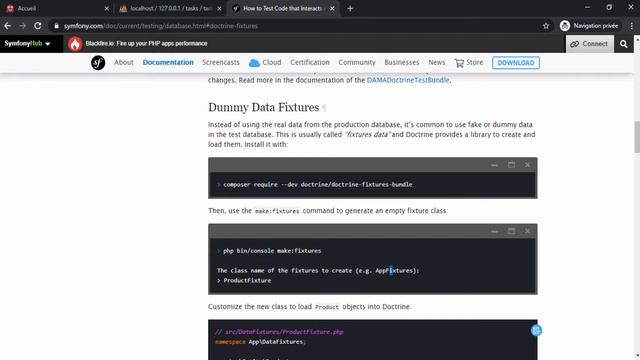
Task: Click blue round icon on PHP code block
Action: click(x=536, y=330)
